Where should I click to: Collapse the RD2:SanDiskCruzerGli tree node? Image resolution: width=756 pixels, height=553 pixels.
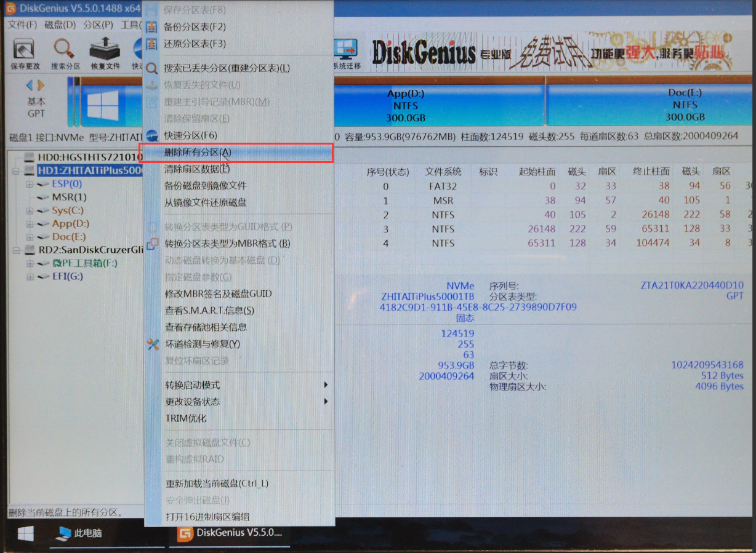click(x=16, y=250)
